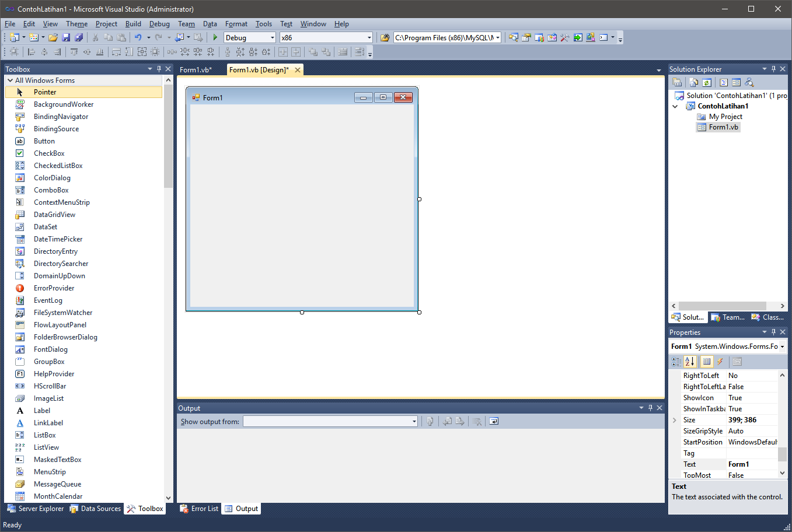Image resolution: width=792 pixels, height=532 pixels.
Task: Open the New Project icon on the toolbar
Action: [13, 37]
